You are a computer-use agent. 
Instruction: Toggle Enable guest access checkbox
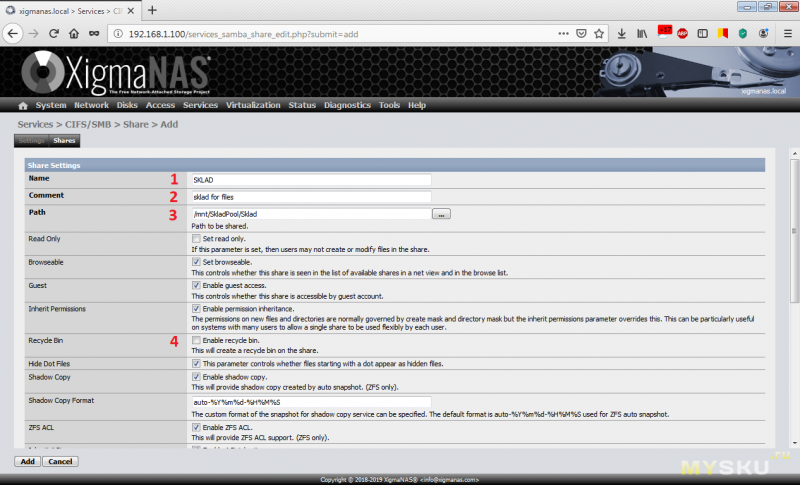pos(196,285)
